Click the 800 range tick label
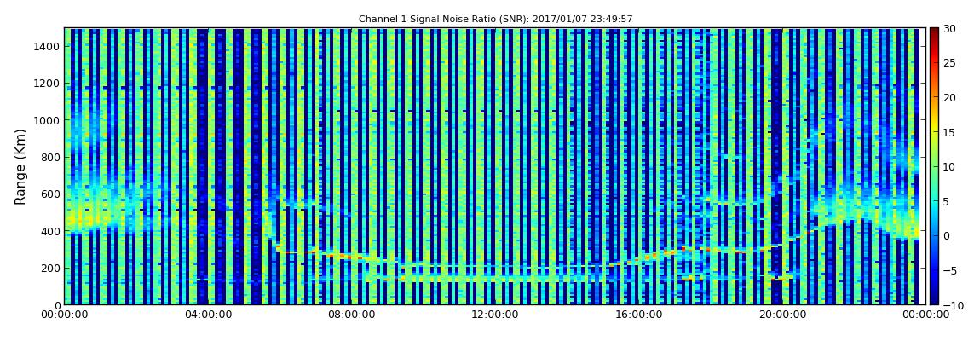The height and width of the screenshot is (347, 980). (x=50, y=157)
